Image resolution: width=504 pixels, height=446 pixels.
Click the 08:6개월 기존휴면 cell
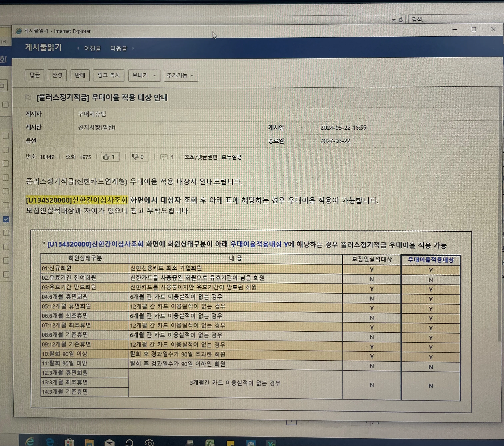pyautogui.click(x=85, y=335)
